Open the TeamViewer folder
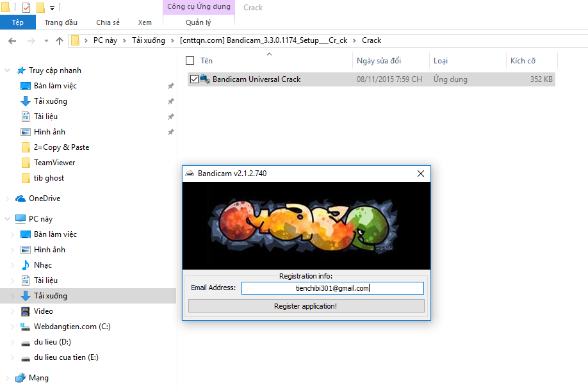The width and height of the screenshot is (588, 390). (54, 163)
